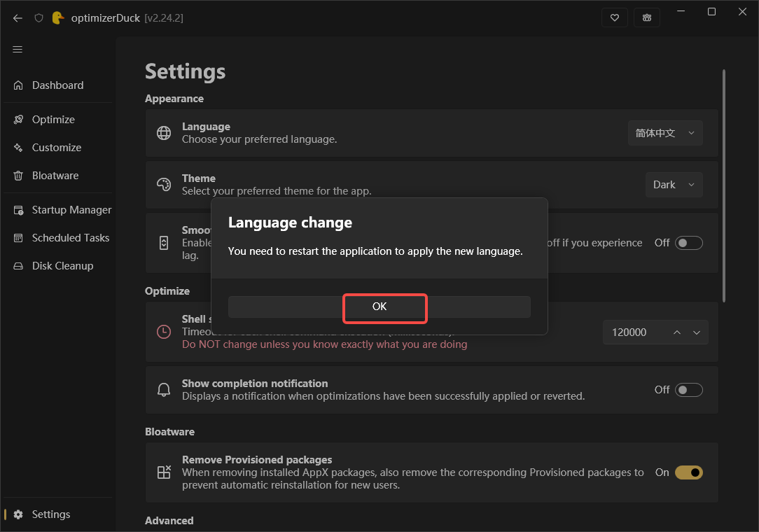Toggle Remove Provisioned packages switch off
This screenshot has width=759, height=532.
click(688, 472)
